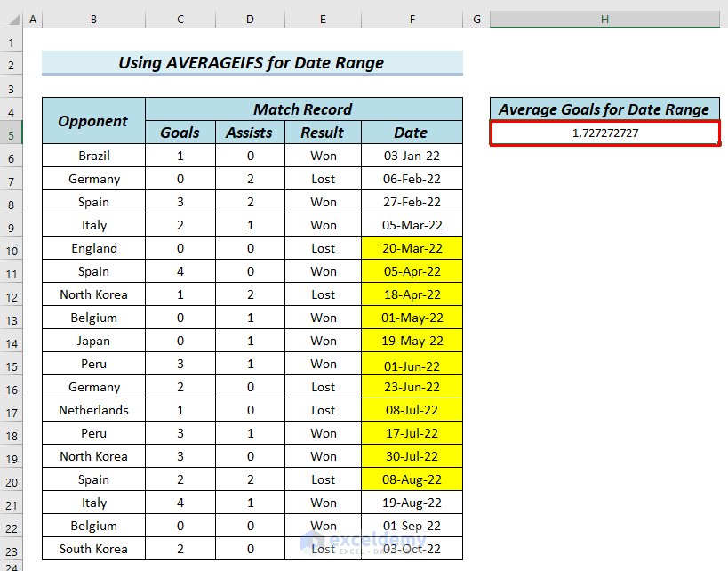
Task: Click the yellow 08-Aug-22 date cell
Action: [412, 479]
